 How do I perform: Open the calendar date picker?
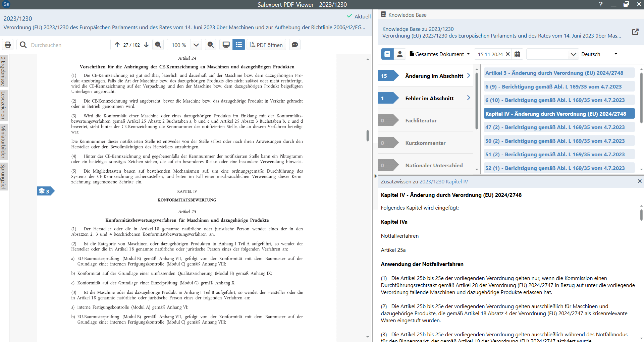[x=517, y=54]
